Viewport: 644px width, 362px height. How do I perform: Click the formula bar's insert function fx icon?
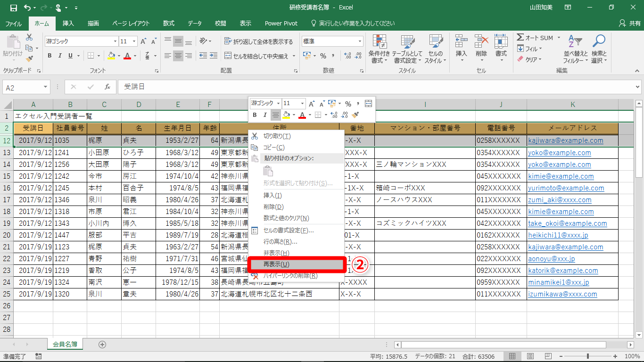tap(107, 87)
